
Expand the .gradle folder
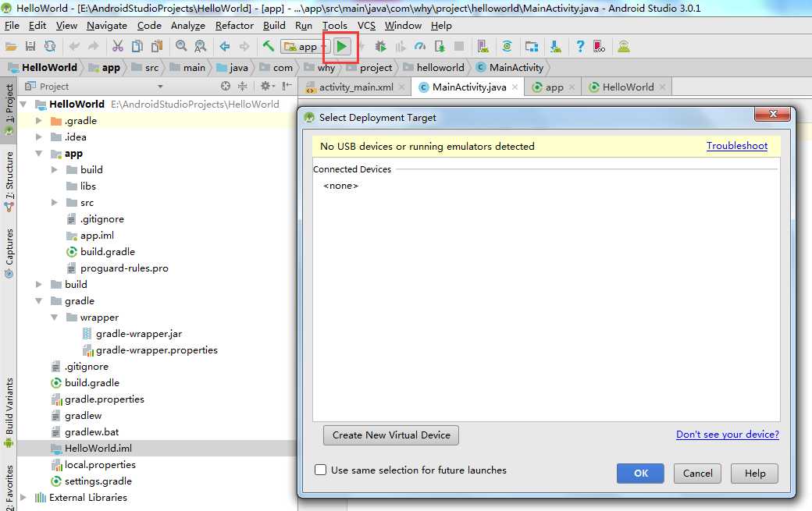click(39, 120)
